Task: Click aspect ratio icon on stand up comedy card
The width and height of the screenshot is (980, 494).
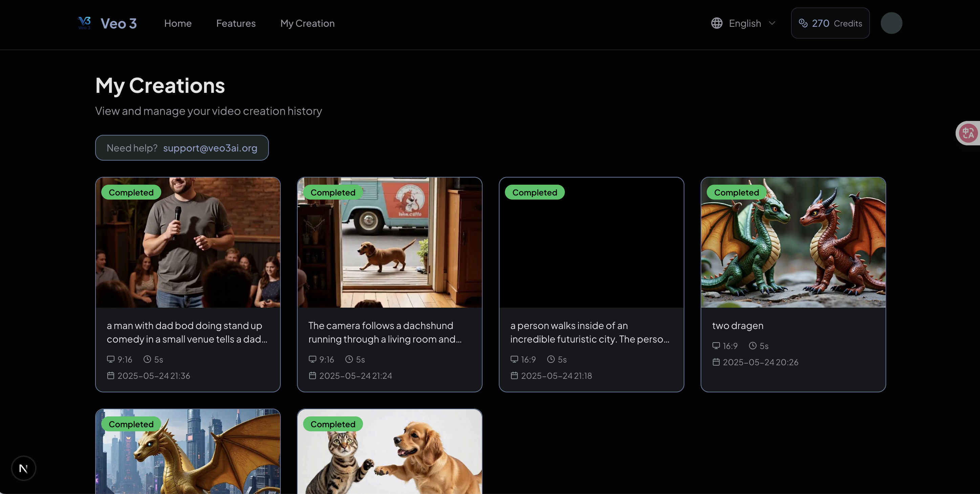Action: point(111,359)
